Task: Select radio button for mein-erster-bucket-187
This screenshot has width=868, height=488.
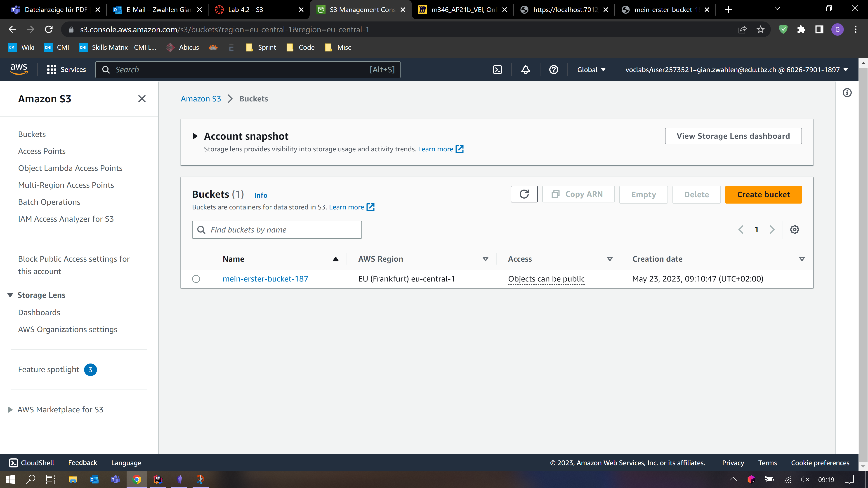Action: [196, 279]
